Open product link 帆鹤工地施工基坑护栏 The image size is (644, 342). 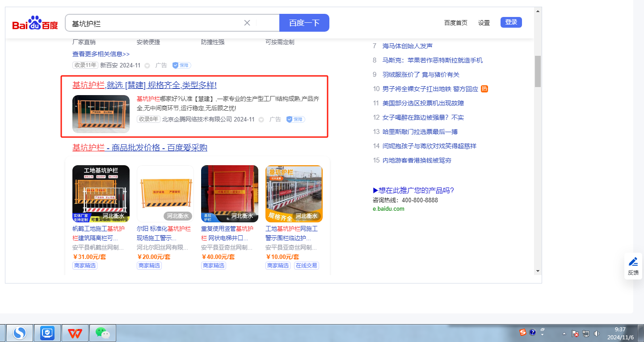click(x=99, y=233)
